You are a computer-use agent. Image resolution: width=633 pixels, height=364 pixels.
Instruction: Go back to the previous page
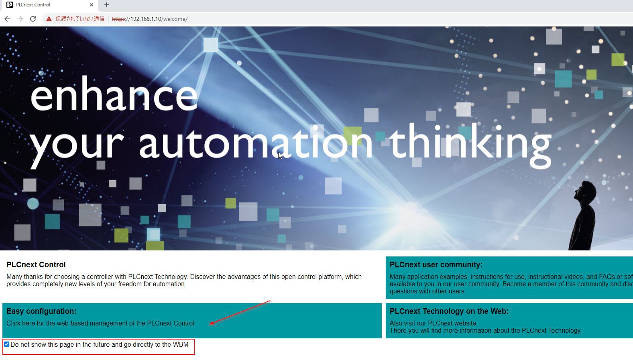coord(7,19)
